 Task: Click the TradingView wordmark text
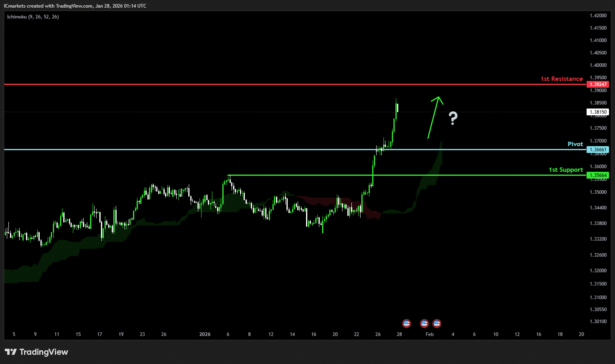44,352
